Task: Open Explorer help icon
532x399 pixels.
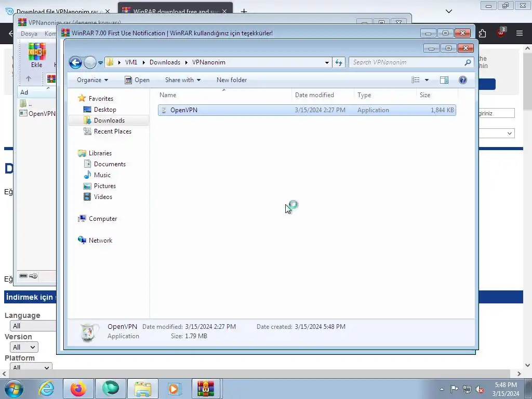Action: 463,80
